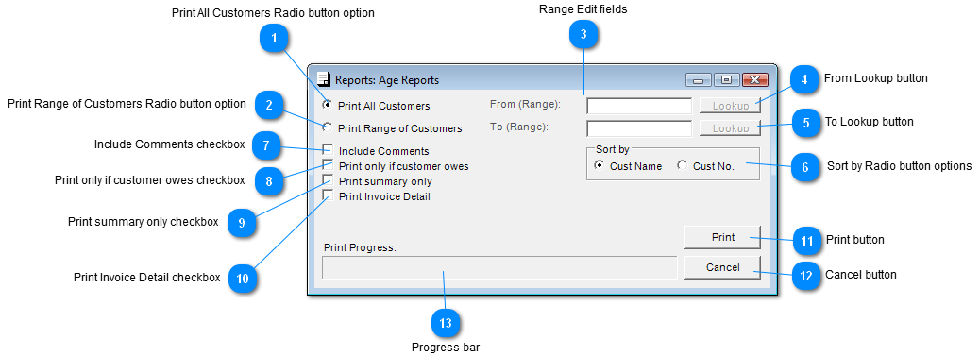Screen dimensions: 980x357
Task: Click the report icon in the title bar
Action: (x=323, y=79)
